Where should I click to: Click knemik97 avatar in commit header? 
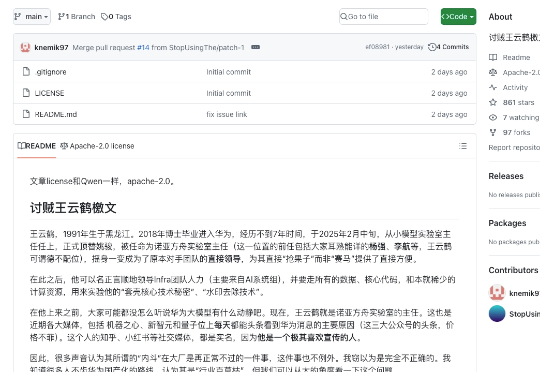[25, 47]
